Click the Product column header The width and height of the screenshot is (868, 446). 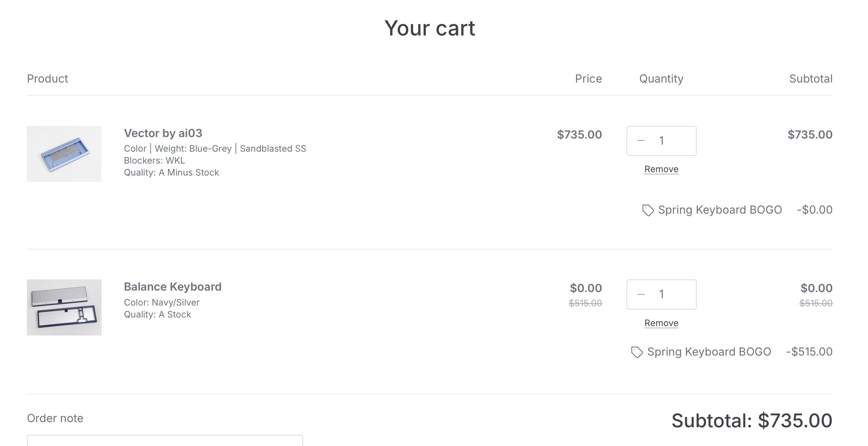(x=47, y=79)
